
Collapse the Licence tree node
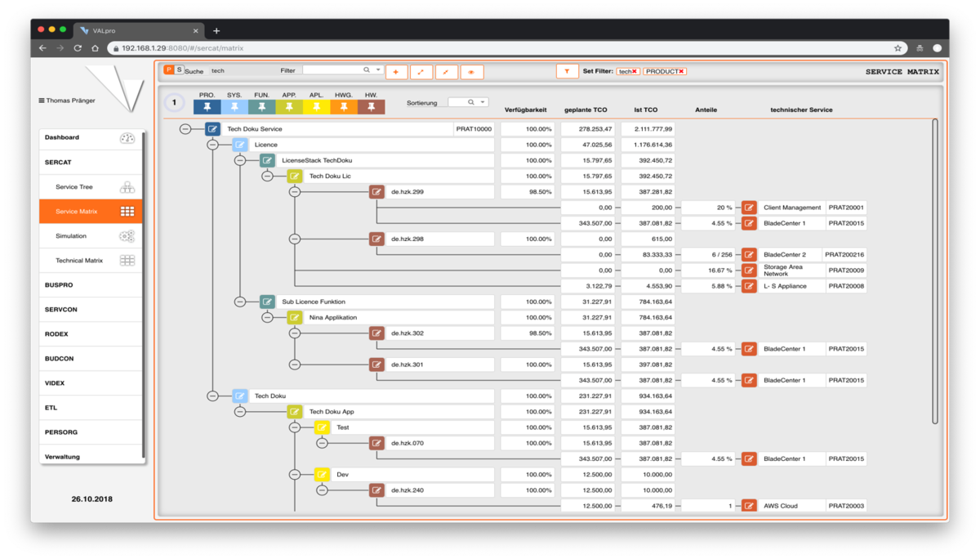click(212, 145)
